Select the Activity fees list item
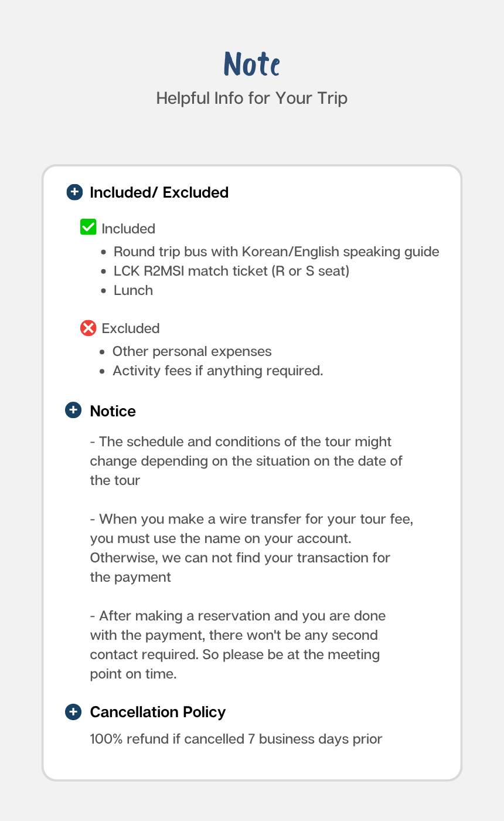Screen dimensions: 504x821 (217, 371)
